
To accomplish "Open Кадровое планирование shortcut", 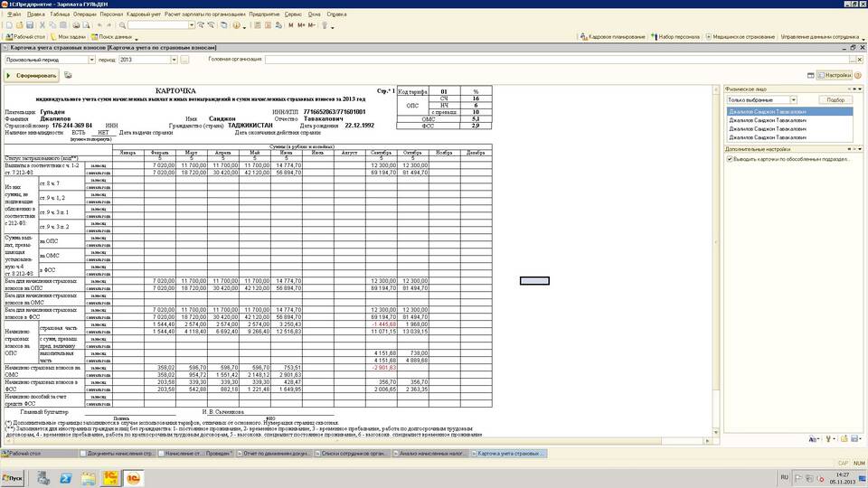I will [612, 37].
